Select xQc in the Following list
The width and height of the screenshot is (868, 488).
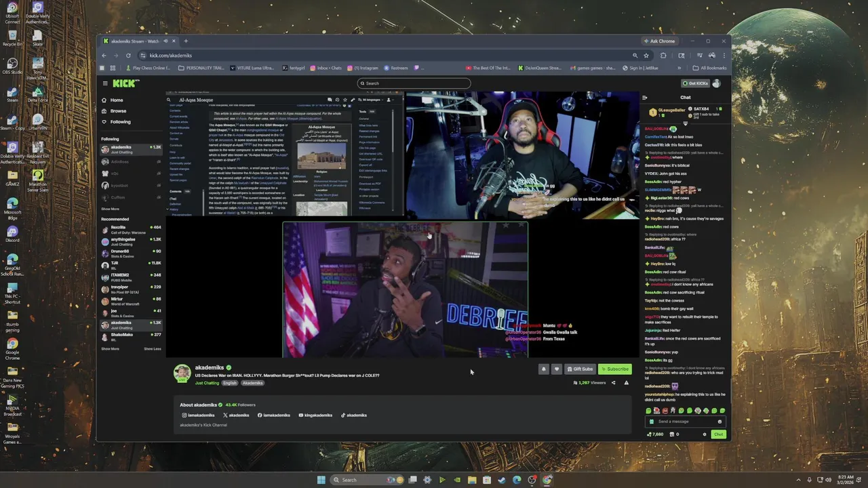tap(131, 174)
